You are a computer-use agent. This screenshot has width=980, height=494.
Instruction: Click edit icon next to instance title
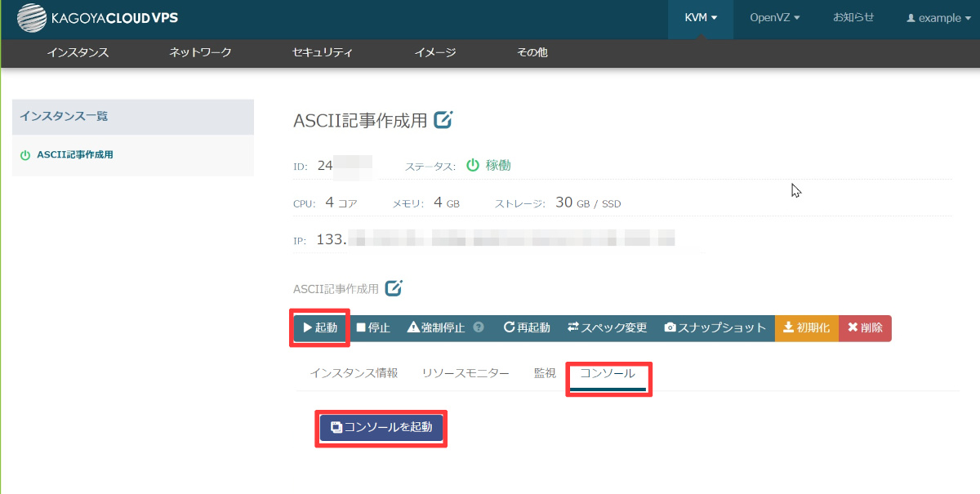tap(443, 119)
